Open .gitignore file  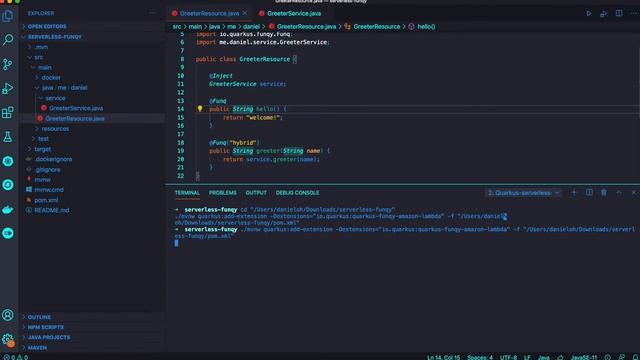click(47, 169)
